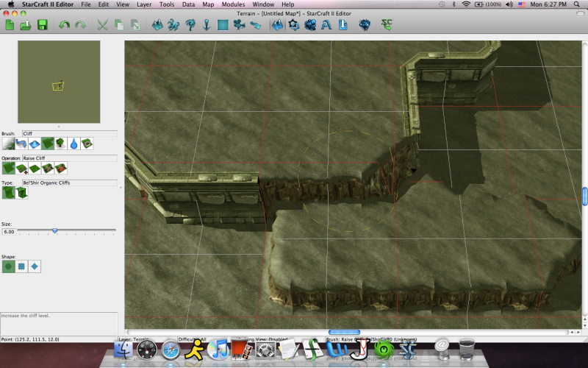The width and height of the screenshot is (588, 368).
Task: Open the Layer menu
Action: [x=144, y=4]
